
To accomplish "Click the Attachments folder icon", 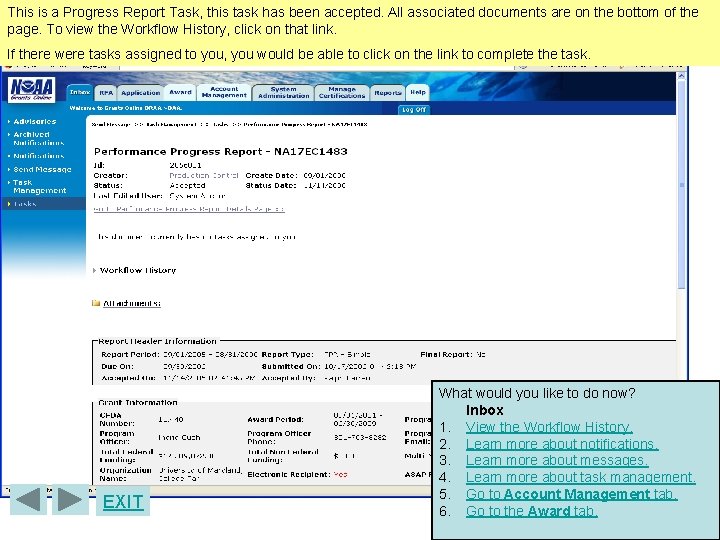I will coord(96,303).
